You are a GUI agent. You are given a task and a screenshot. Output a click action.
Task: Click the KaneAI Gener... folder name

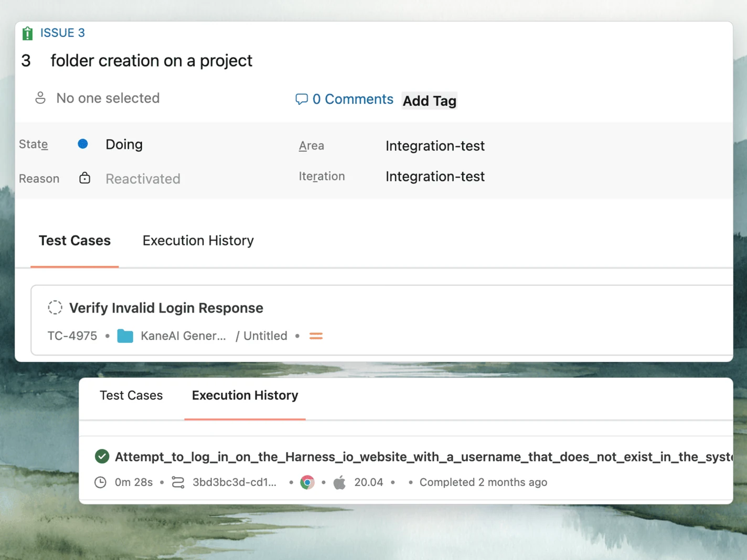[183, 336]
